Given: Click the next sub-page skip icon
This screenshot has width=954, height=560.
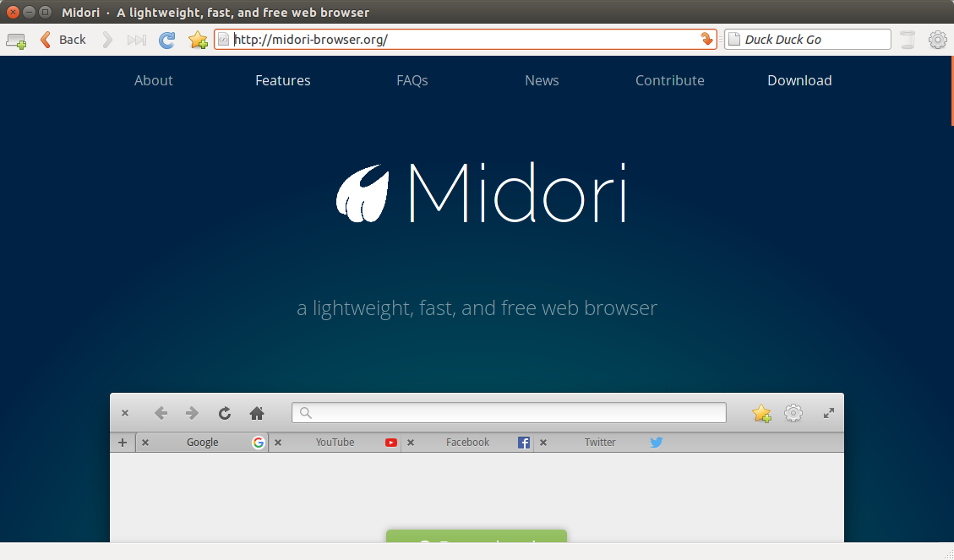Looking at the screenshot, I should [136, 41].
